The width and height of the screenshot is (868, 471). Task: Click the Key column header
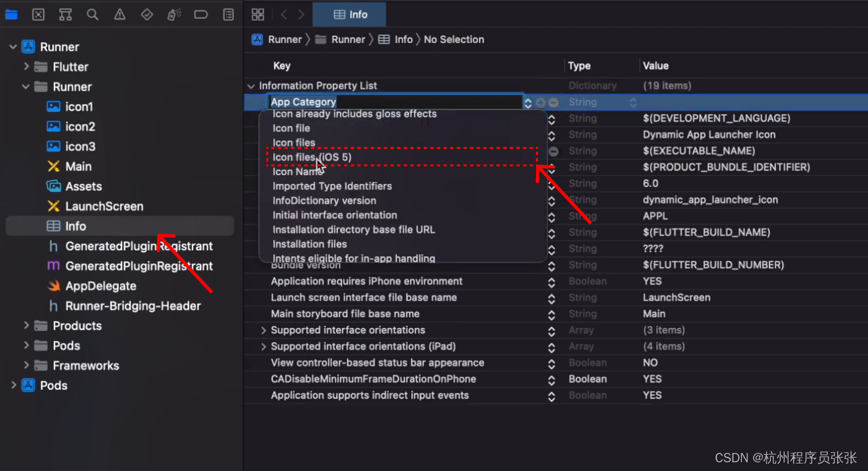point(282,66)
